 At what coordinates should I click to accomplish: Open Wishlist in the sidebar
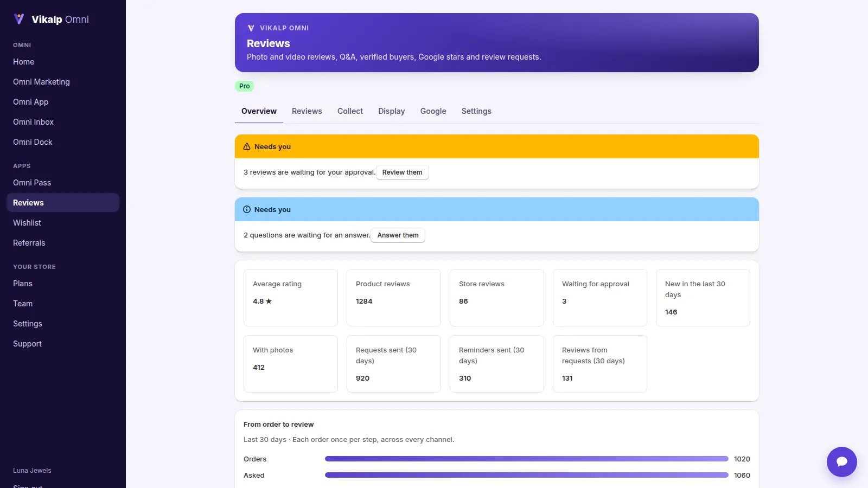(x=63, y=223)
